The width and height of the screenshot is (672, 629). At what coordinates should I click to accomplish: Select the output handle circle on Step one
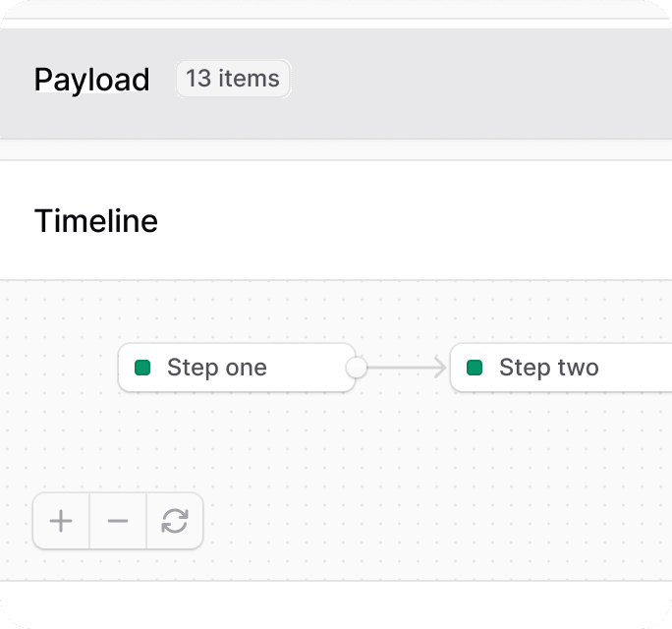tap(357, 368)
